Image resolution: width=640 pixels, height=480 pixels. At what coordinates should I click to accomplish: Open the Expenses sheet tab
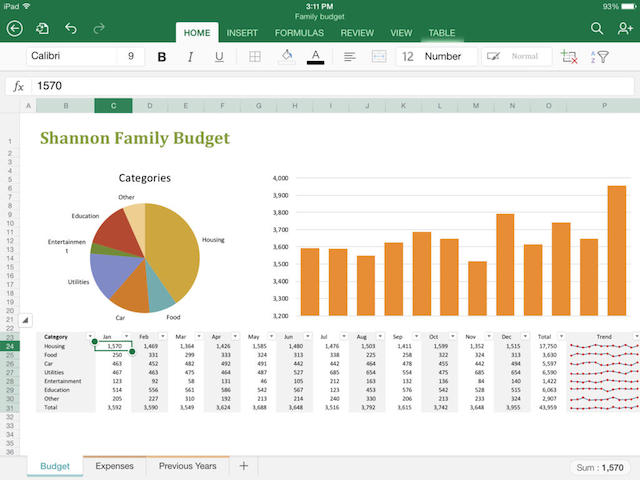tap(114, 466)
